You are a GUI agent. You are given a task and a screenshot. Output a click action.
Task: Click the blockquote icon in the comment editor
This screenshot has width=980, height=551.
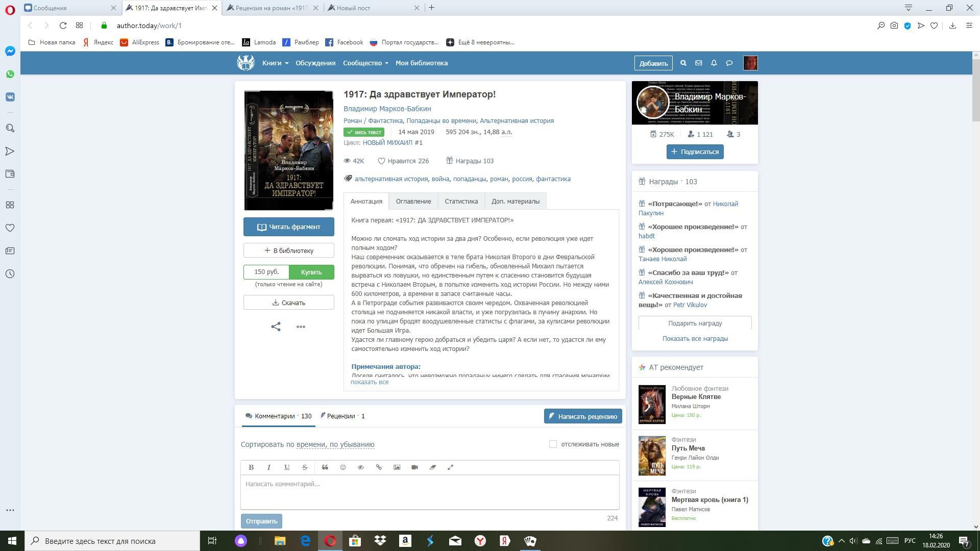(325, 467)
